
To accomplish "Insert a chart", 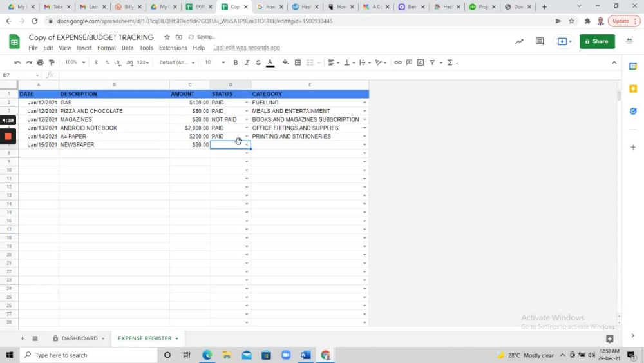I will click(x=421, y=63).
